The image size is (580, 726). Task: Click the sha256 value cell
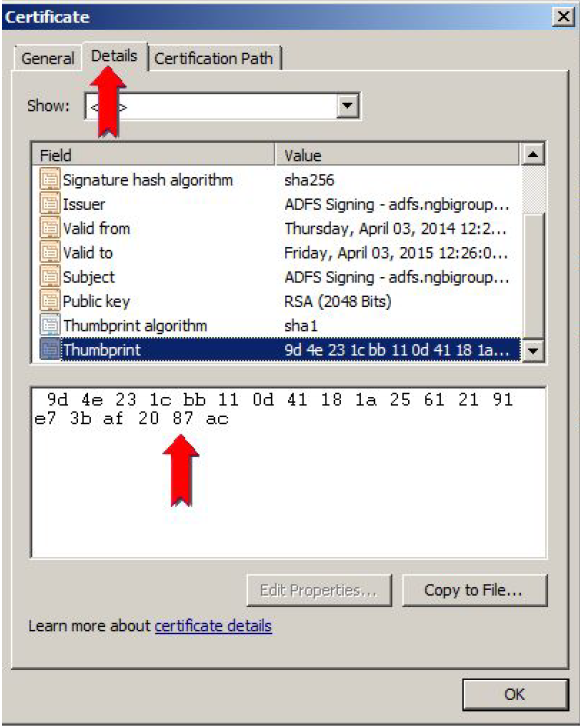point(309,180)
